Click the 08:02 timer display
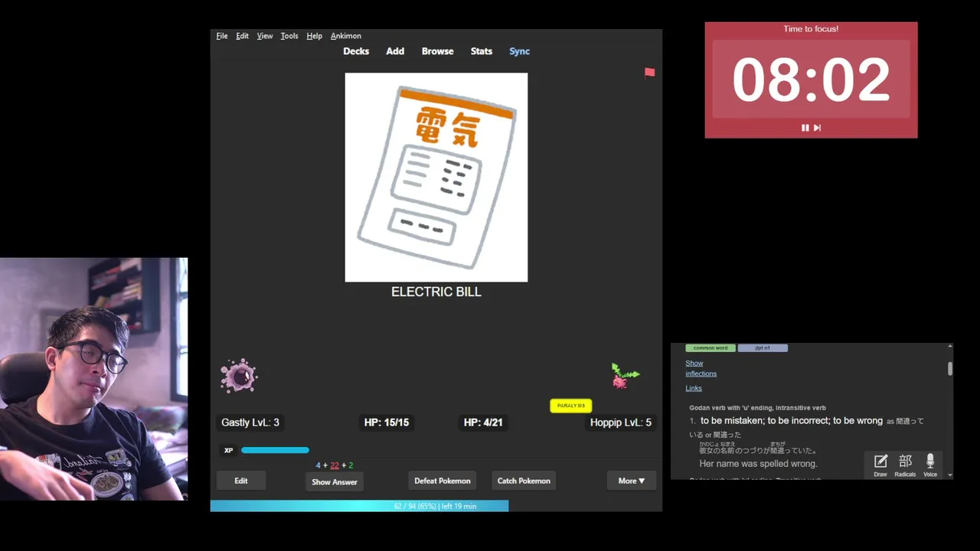980x551 pixels. (811, 80)
